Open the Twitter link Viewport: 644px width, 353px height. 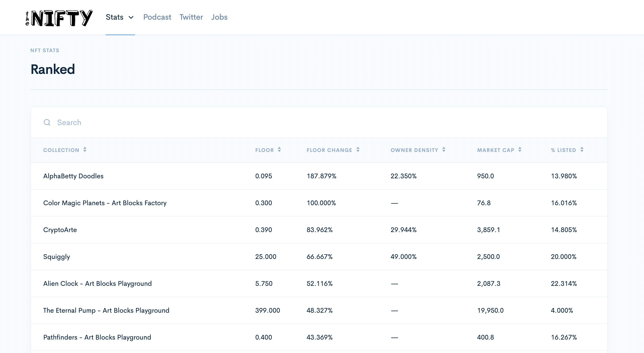pyautogui.click(x=191, y=17)
